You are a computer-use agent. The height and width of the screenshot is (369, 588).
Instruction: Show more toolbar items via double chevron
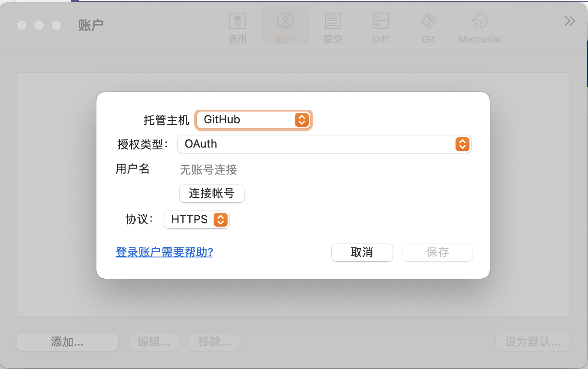[x=570, y=21]
